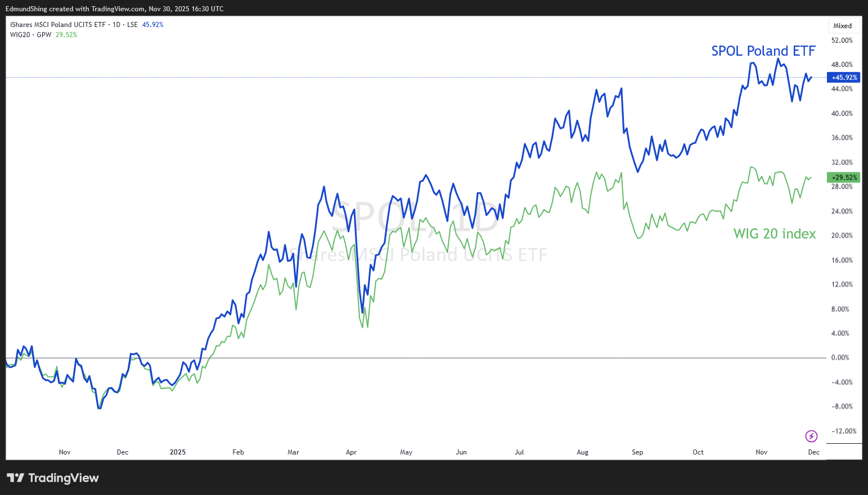Click the Sep label on time axis
868x495 pixels.
[x=637, y=452]
